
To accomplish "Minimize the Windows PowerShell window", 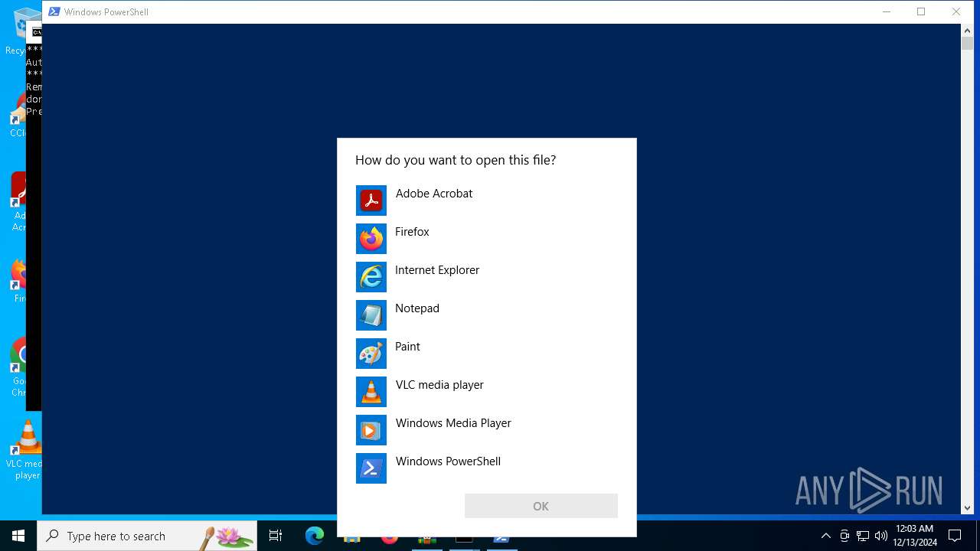I will (x=887, y=11).
